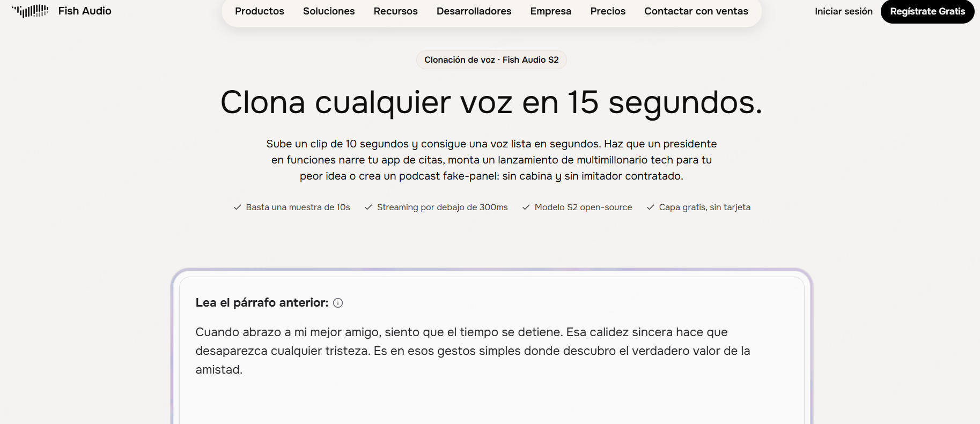Click the checkmark beside 'Capa gratis, sin tarjeta'

[x=650, y=207]
